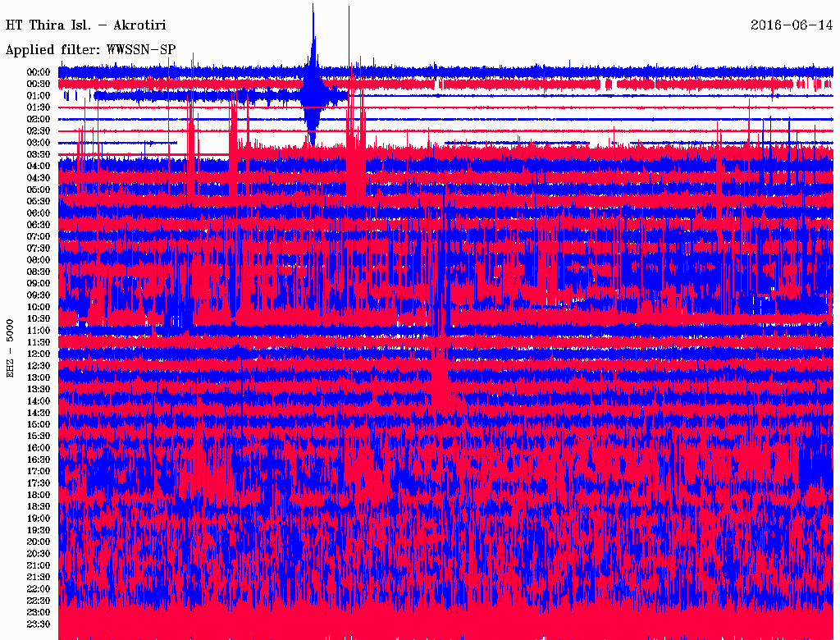Select the 11:30 time label
The width and height of the screenshot is (840, 640).
pyautogui.click(x=39, y=342)
